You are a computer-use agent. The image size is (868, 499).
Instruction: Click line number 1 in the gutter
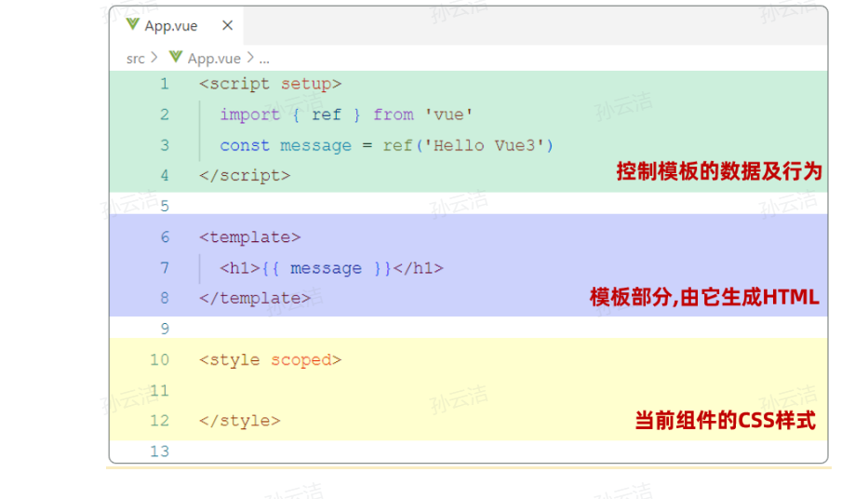click(x=165, y=84)
